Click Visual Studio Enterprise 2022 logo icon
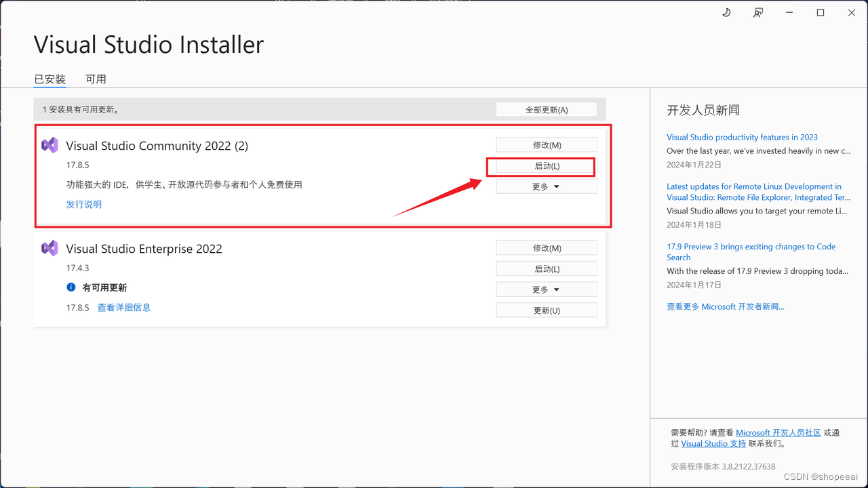868x488 pixels. [50, 248]
